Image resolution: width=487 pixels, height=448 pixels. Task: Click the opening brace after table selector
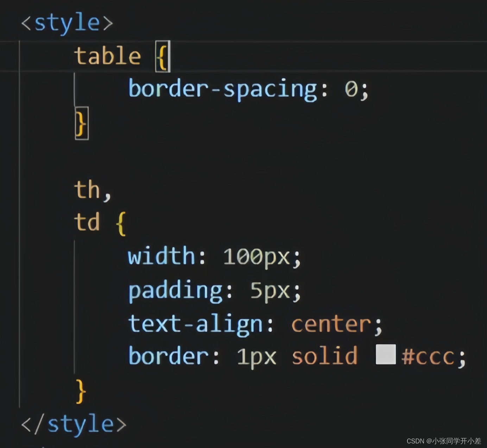[x=162, y=56]
